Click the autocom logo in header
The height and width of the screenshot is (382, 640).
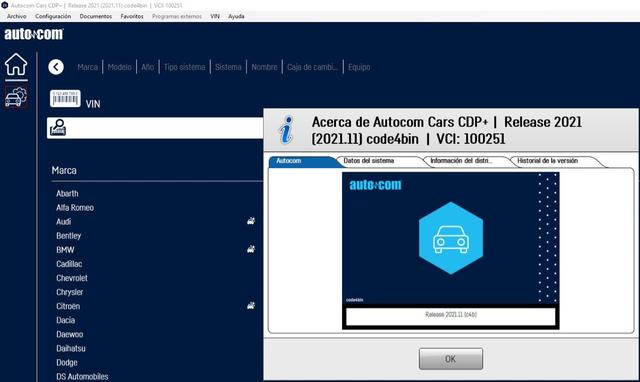tap(34, 34)
